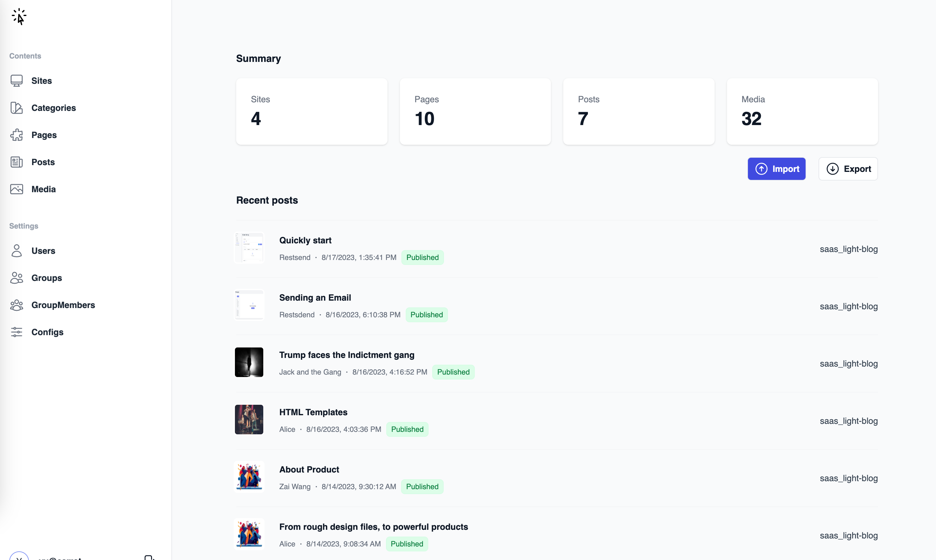Click the cursor logo icon at top left
The image size is (936, 560).
[19, 17]
